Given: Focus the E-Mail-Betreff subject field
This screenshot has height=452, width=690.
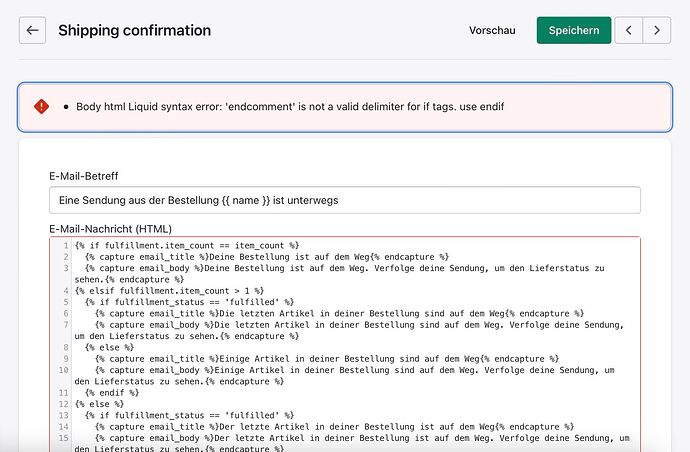Looking at the screenshot, I should [345, 200].
